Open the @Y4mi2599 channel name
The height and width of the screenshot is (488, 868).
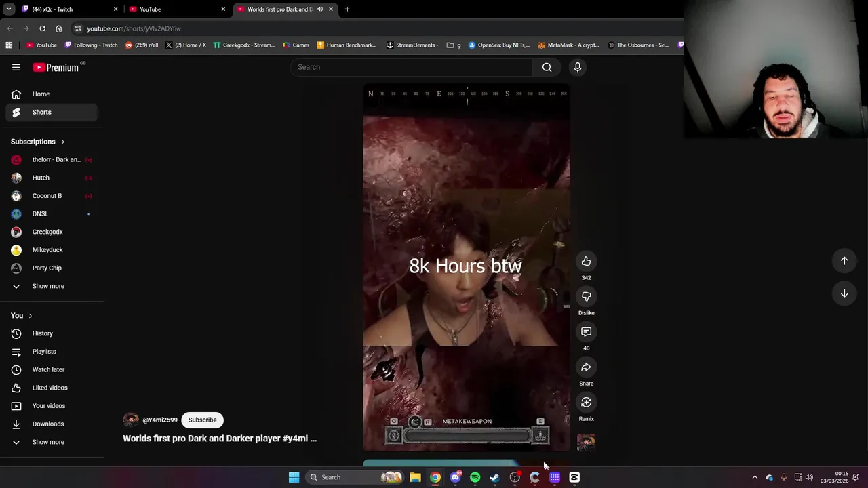coord(160,420)
